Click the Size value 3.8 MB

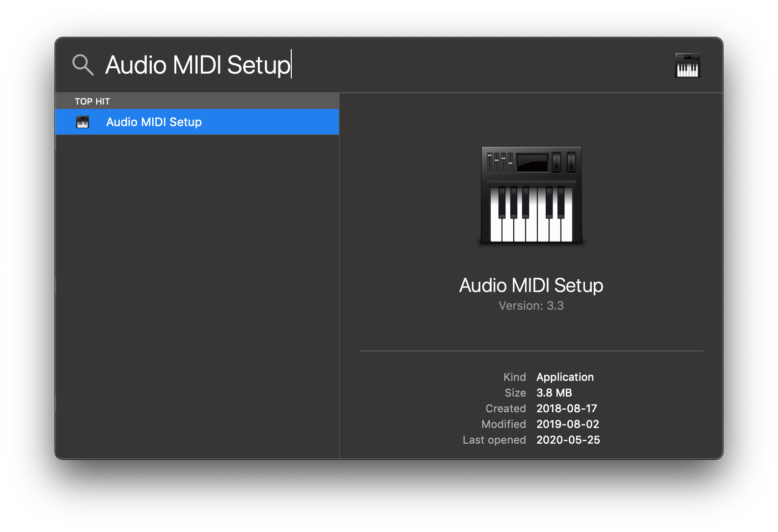554,393
